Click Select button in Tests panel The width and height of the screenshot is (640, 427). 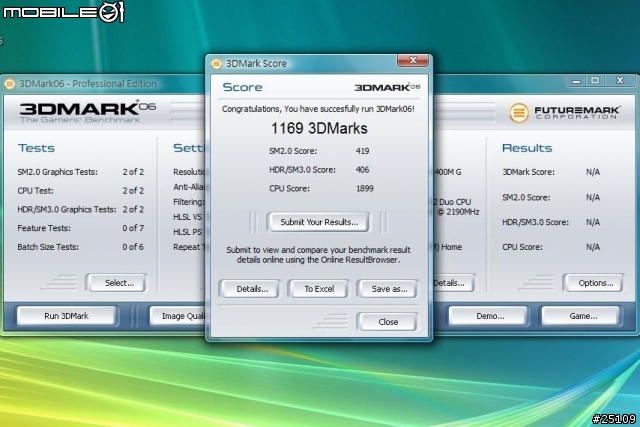117,283
